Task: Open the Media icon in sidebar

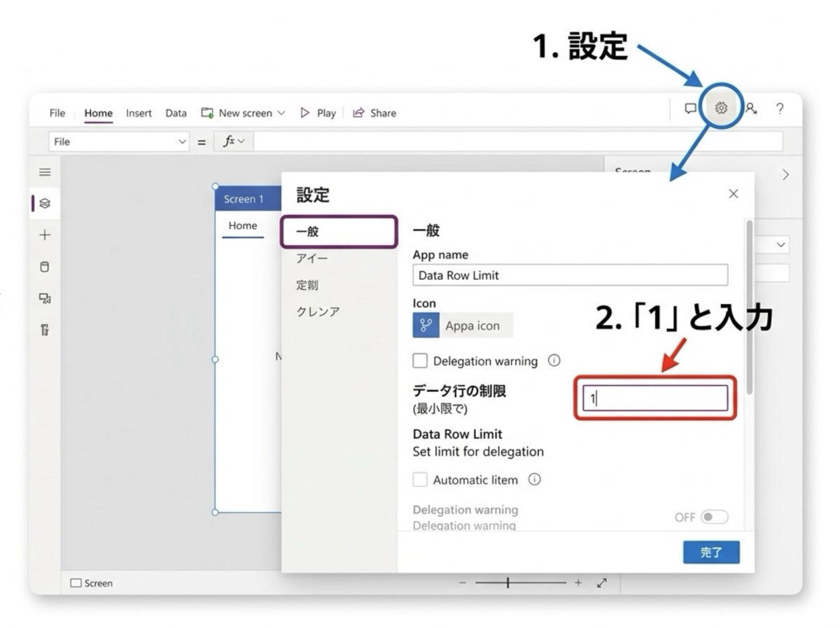Action: click(x=45, y=298)
